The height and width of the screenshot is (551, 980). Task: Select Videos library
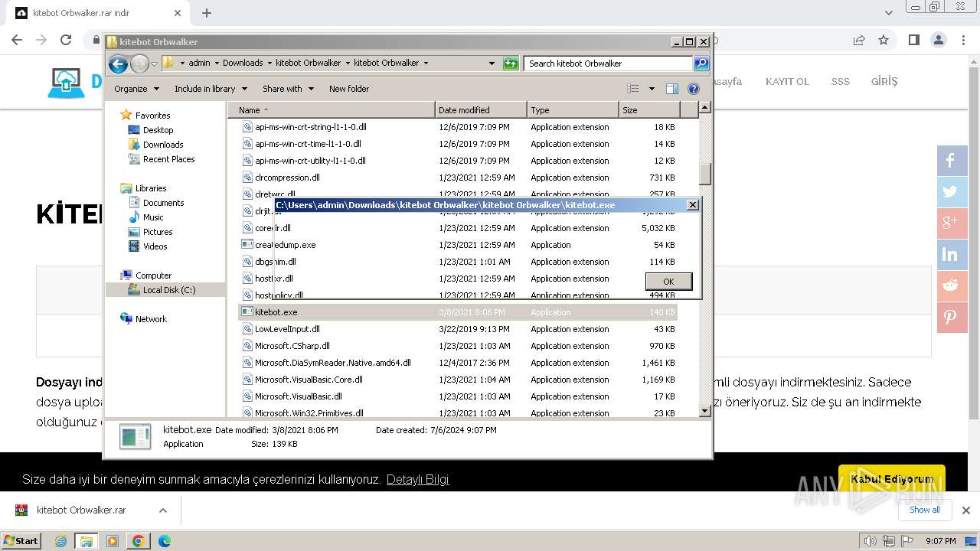tap(155, 246)
